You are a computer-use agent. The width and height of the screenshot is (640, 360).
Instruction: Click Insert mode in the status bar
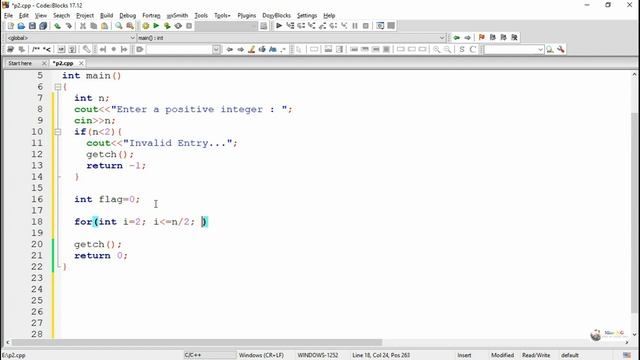click(x=464, y=355)
